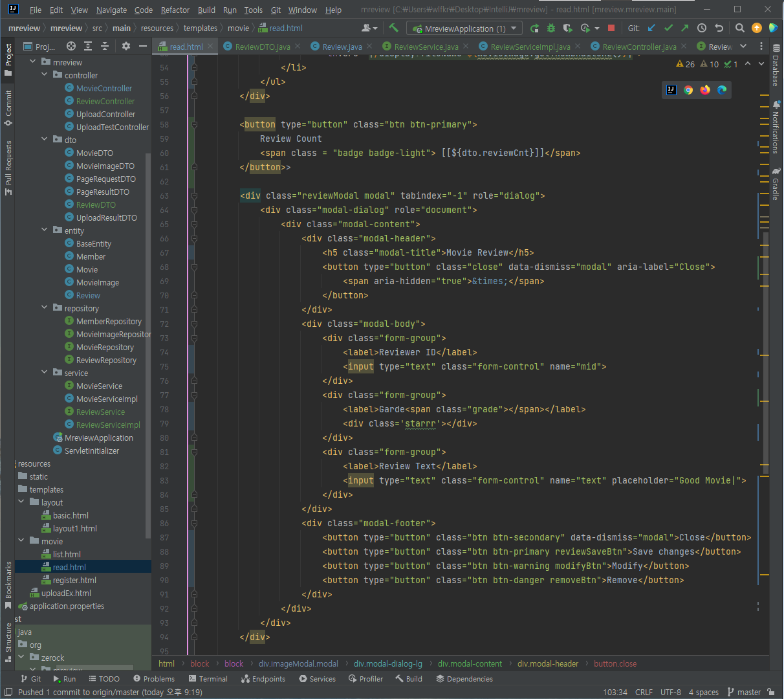Collapse all icon in Project panel
Screen dimensions: 784x699
pos(105,46)
